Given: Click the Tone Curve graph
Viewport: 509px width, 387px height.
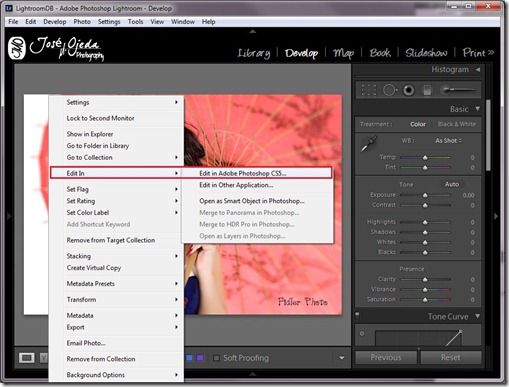Looking at the screenshot, I should (x=419, y=338).
